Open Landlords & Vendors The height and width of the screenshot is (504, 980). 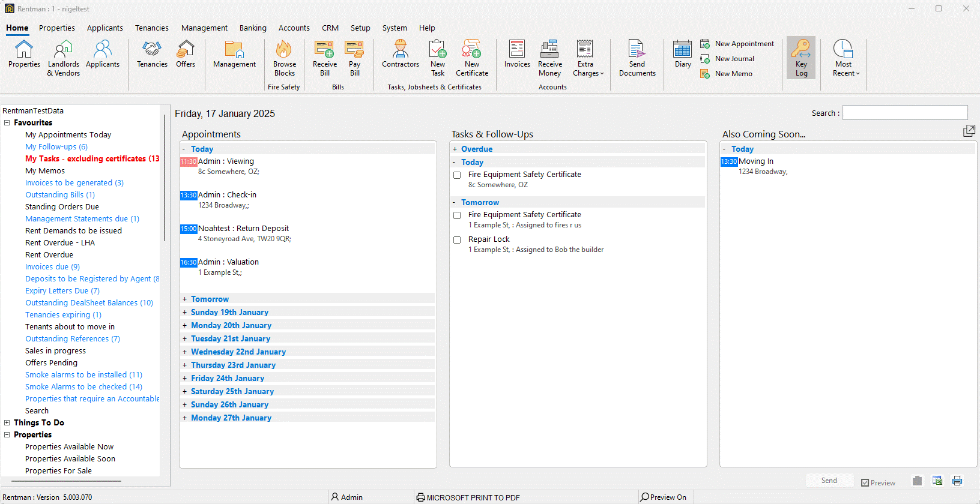pyautogui.click(x=63, y=59)
